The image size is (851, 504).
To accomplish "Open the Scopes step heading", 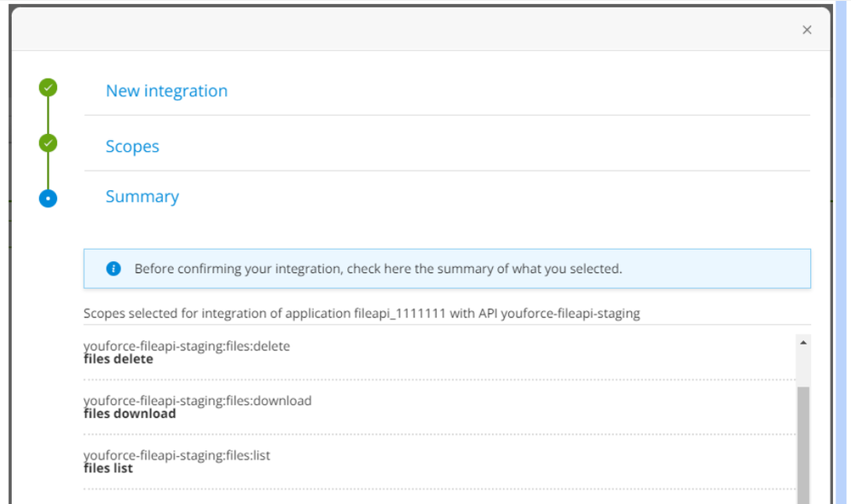I will click(132, 147).
